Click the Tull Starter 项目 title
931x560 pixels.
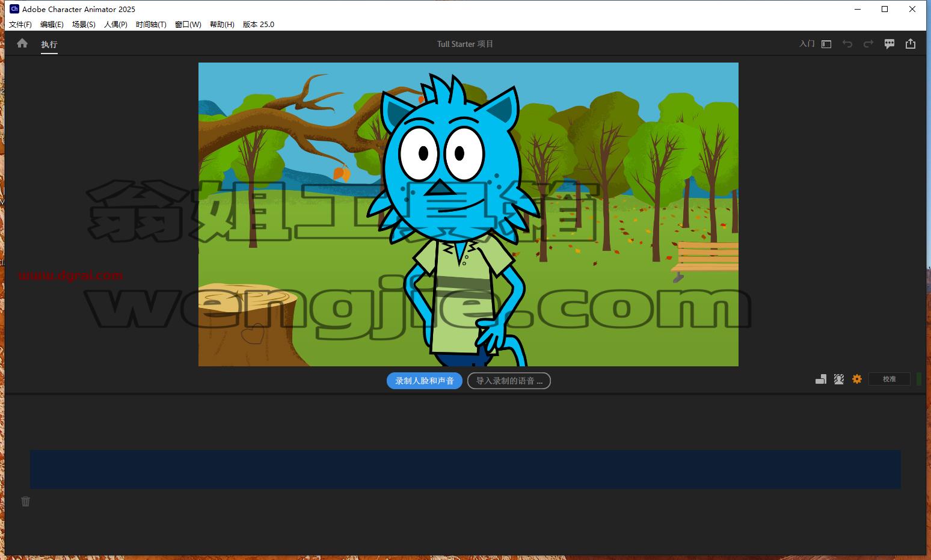[465, 44]
